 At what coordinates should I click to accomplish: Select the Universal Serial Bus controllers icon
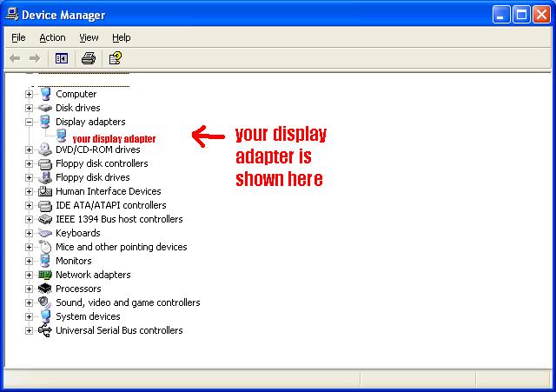click(x=45, y=330)
